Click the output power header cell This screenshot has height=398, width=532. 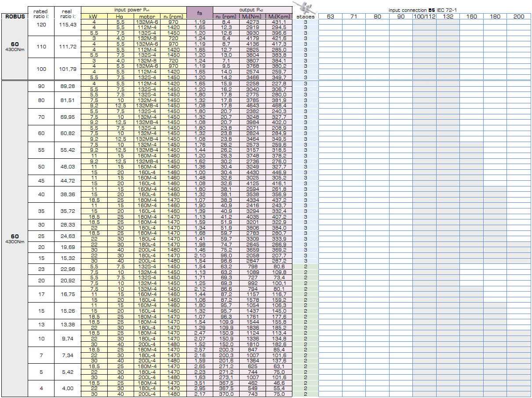253,9
